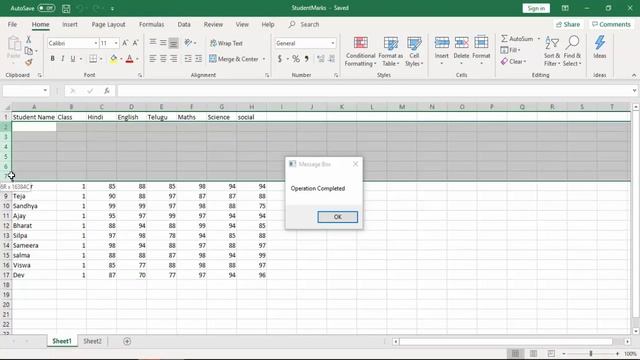Toggle Bold formatting
The image size is (640, 360).
52,59
